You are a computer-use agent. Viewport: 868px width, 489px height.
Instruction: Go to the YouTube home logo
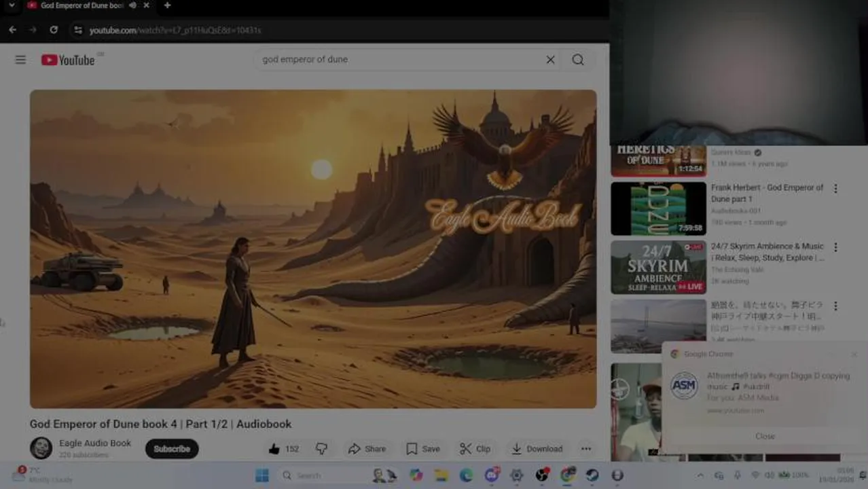pyautogui.click(x=68, y=60)
